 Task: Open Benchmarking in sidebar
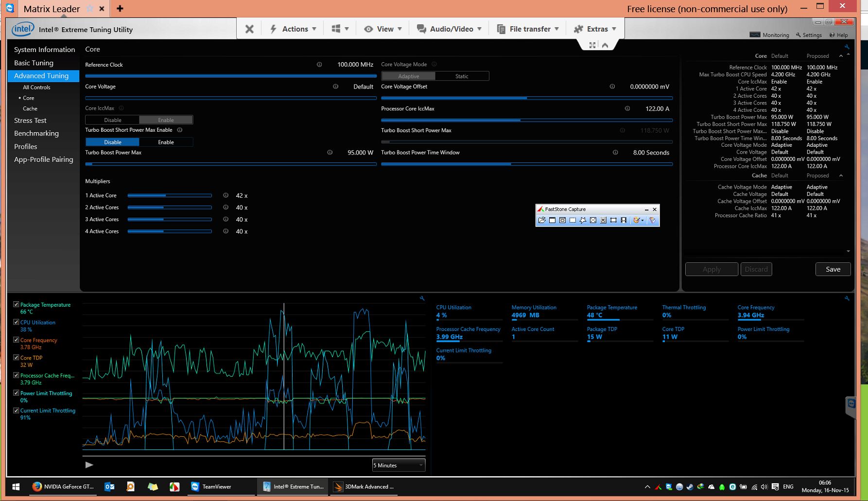tap(36, 133)
